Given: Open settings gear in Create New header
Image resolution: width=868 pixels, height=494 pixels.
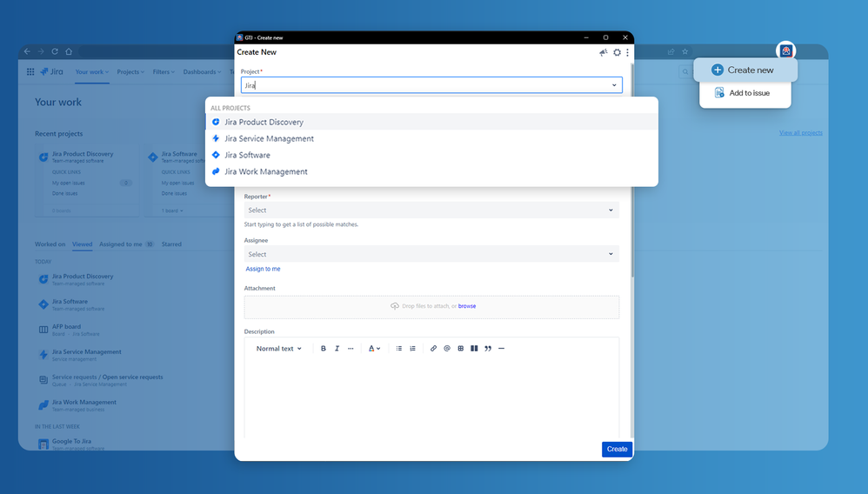Looking at the screenshot, I should point(617,52).
